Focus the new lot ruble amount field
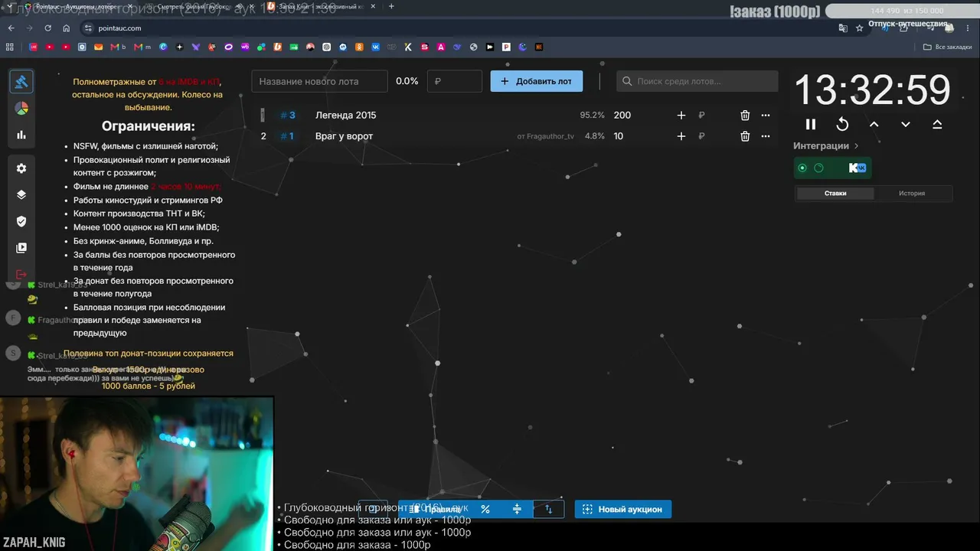Viewport: 980px width, 551px height. 455,81
